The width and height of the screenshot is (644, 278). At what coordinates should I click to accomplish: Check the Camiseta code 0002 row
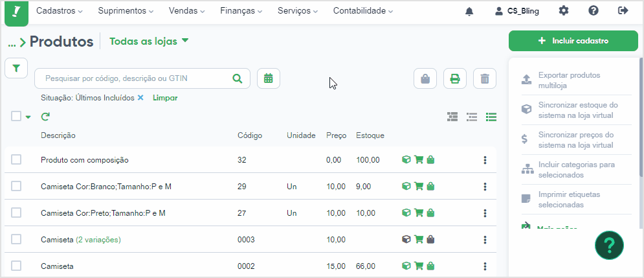(16, 266)
